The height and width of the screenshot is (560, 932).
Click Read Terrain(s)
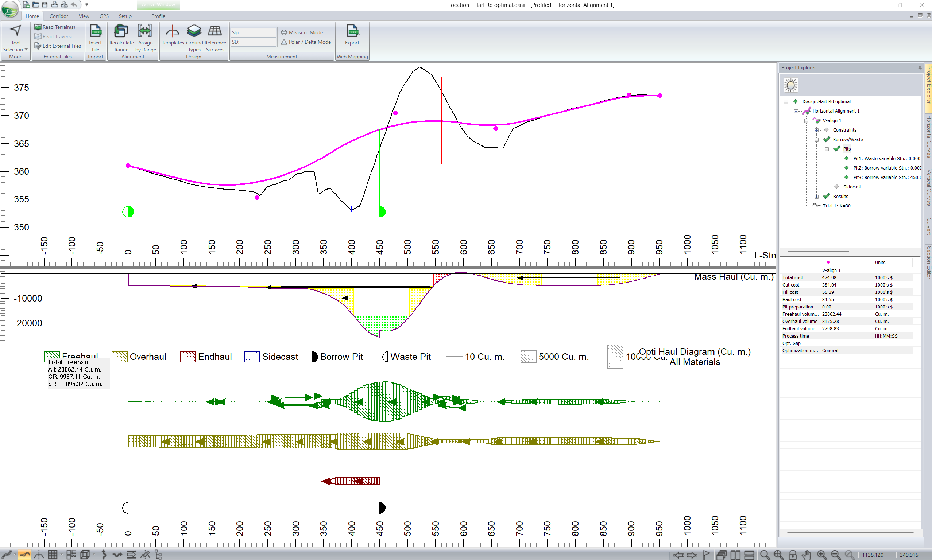tap(55, 27)
